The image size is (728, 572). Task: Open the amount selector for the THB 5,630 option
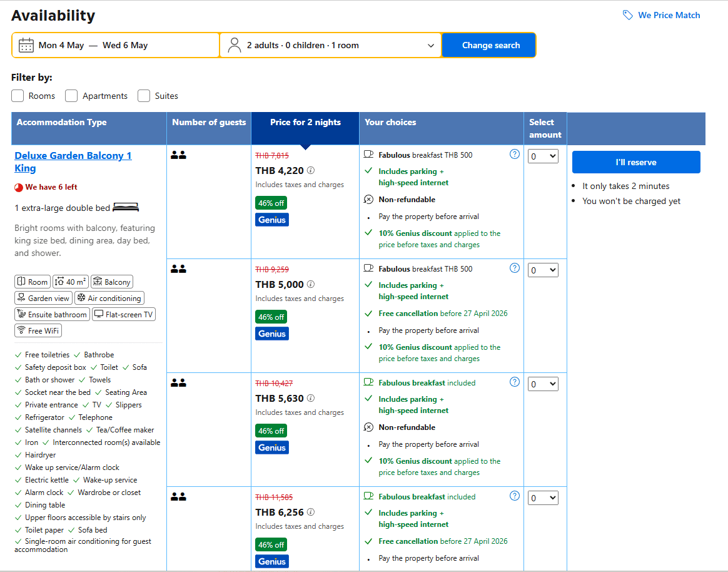coord(544,384)
